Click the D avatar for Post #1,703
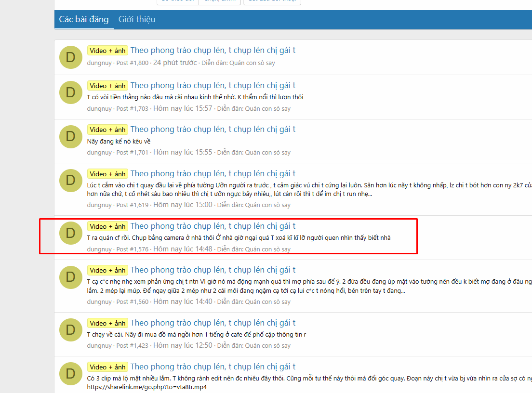The width and height of the screenshot is (532, 393). [70, 93]
